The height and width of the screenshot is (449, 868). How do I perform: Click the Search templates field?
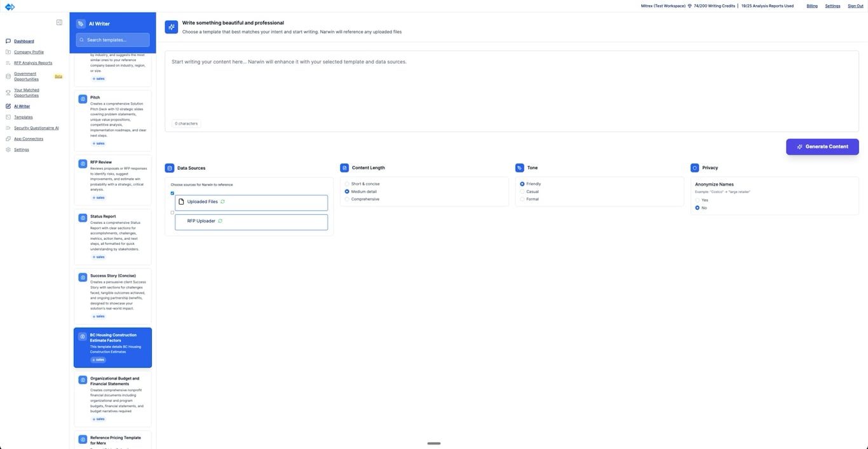tap(113, 40)
